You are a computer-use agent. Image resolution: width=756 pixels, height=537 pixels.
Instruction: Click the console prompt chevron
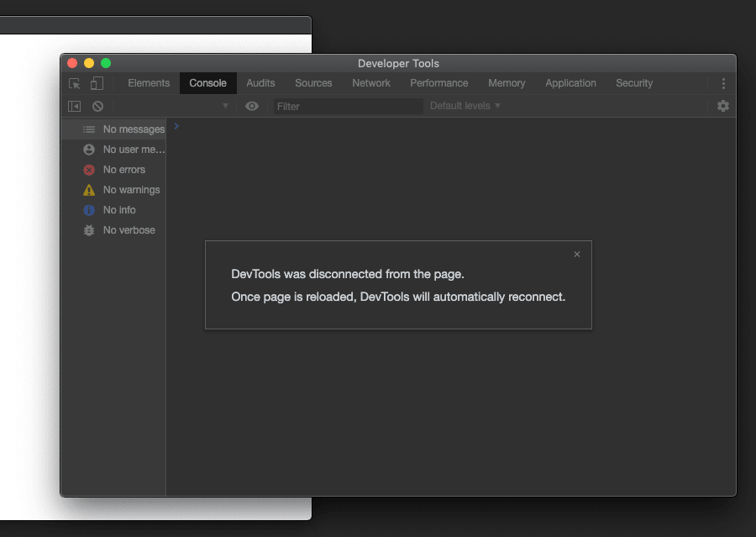pos(176,126)
